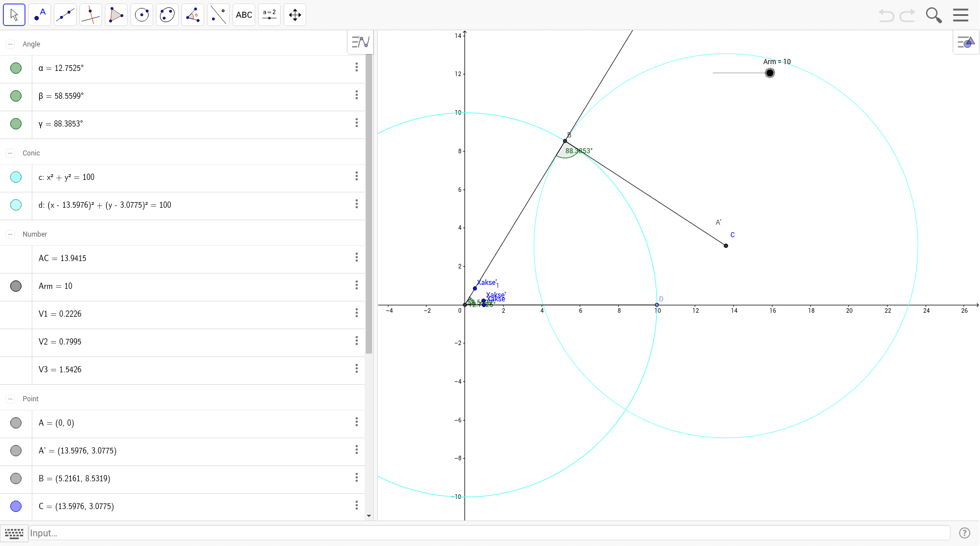Select the Angle tool
This screenshot has height=546, width=980.
pos(193,15)
